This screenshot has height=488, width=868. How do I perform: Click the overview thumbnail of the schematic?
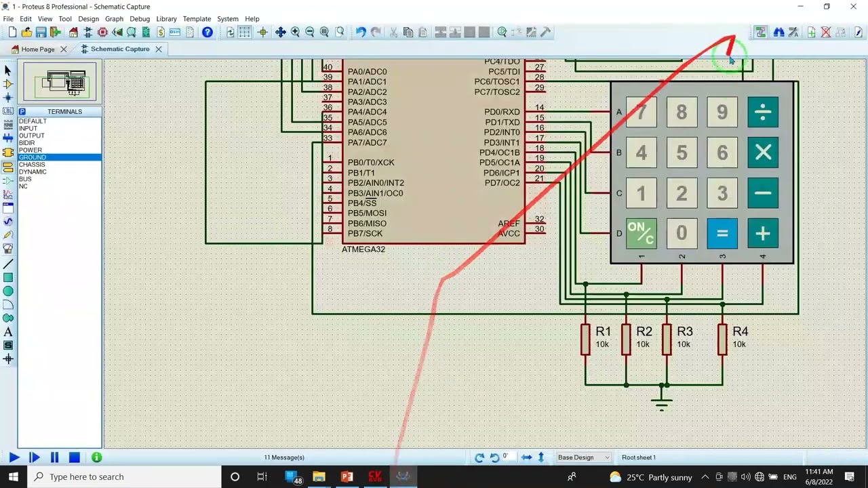(60, 82)
